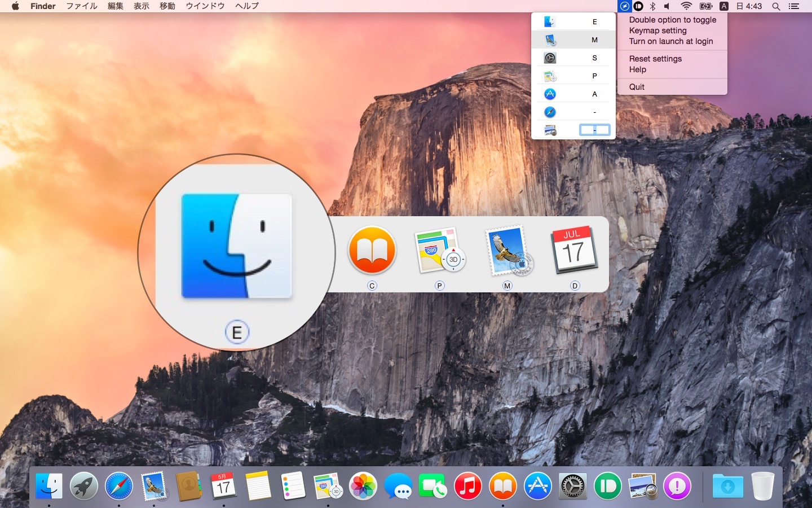Launch Safari from the Dock
The height and width of the screenshot is (508, 812).
pyautogui.click(x=119, y=486)
